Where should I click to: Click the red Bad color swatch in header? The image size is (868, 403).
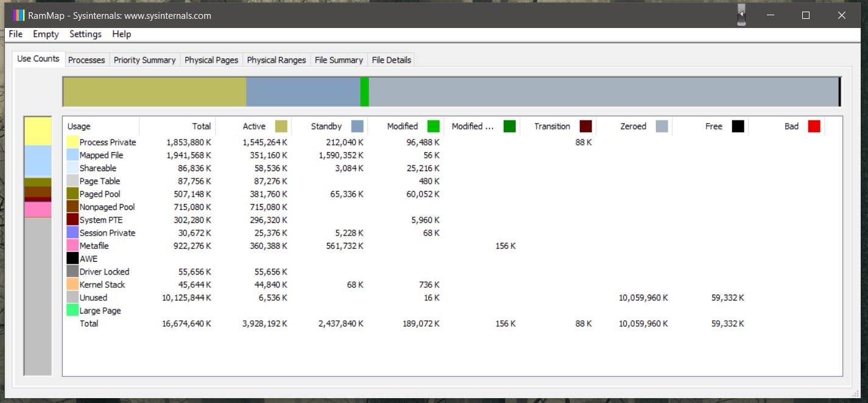click(x=814, y=126)
